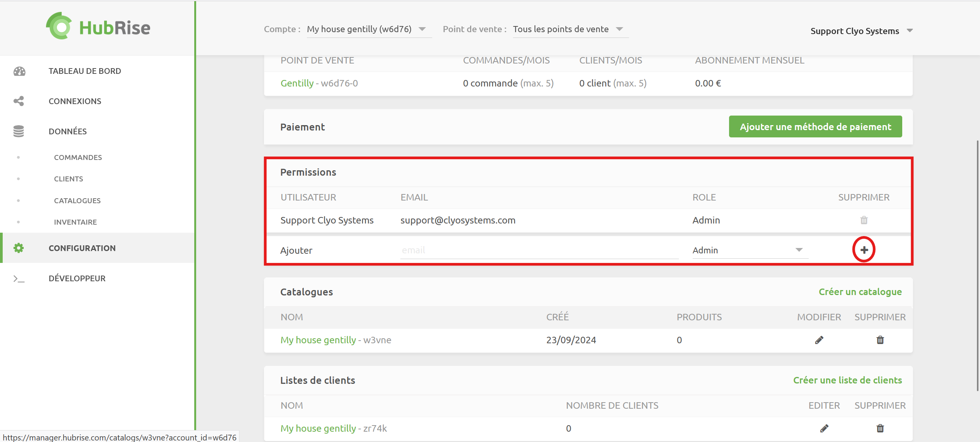
Task: Click the pencil icon for customer list zr74k
Action: pyautogui.click(x=824, y=428)
